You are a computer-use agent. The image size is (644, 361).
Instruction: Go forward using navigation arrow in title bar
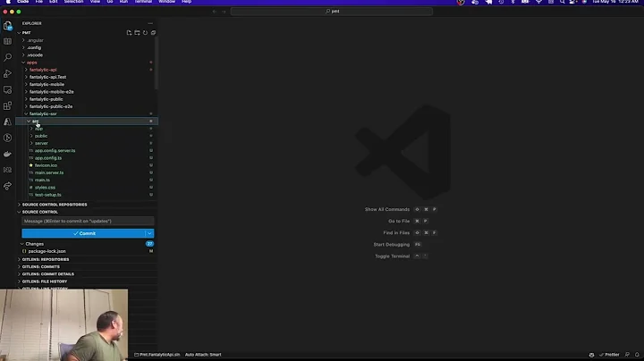tap(224, 12)
